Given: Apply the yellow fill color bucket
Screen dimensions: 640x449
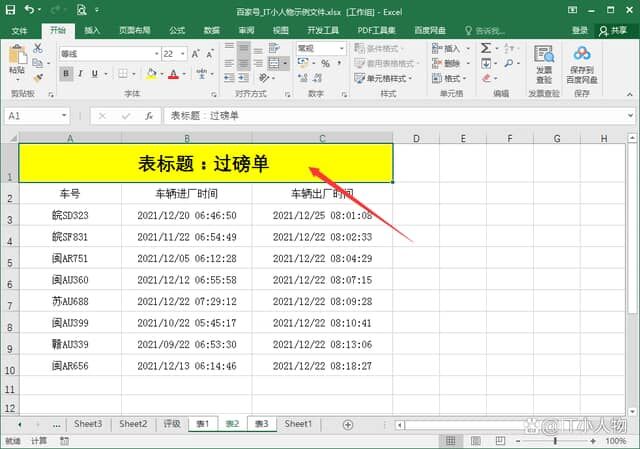Looking at the screenshot, I should point(151,74).
